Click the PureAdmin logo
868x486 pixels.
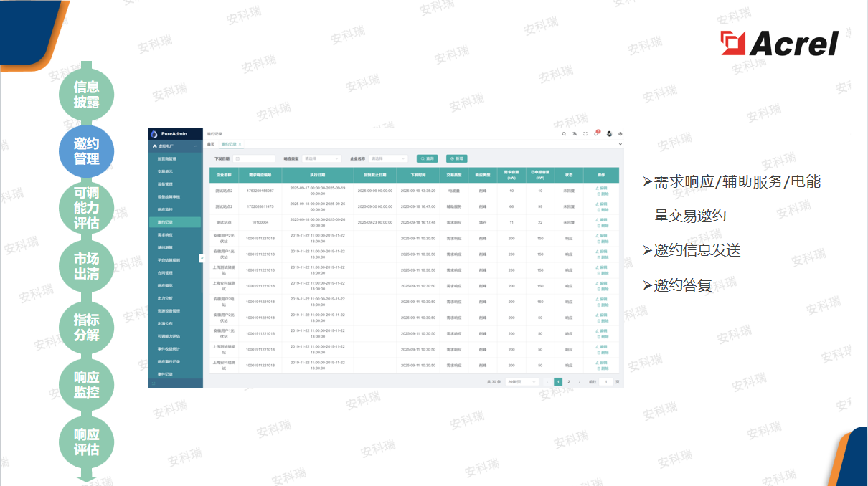169,134
